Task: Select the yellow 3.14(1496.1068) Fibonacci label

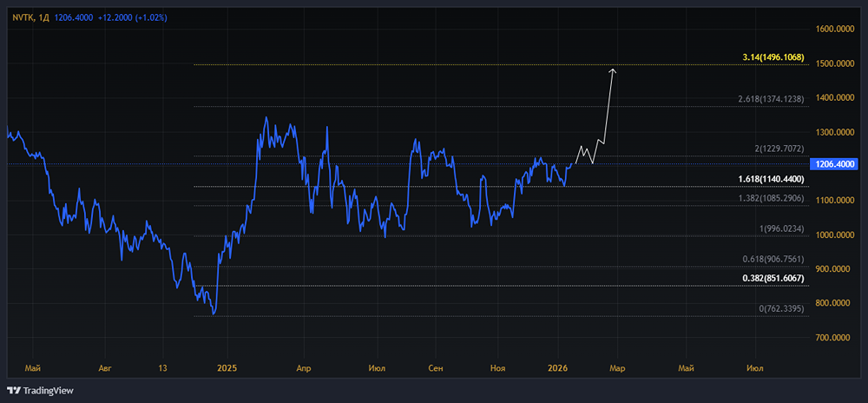Action: point(773,57)
